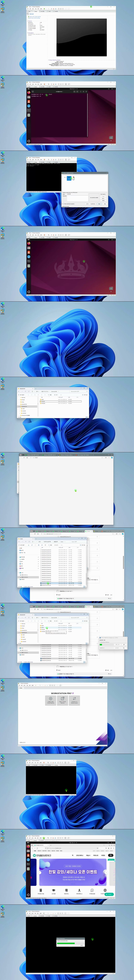Open Firefox from the Ubuntu dock

coord(29,93)
